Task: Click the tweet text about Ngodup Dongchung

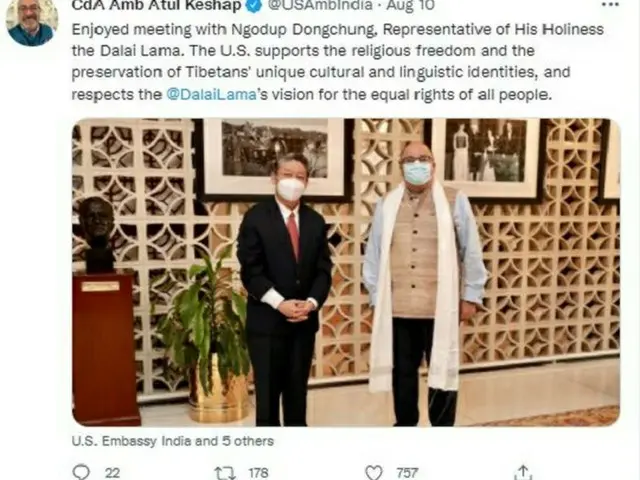Action: tap(338, 62)
